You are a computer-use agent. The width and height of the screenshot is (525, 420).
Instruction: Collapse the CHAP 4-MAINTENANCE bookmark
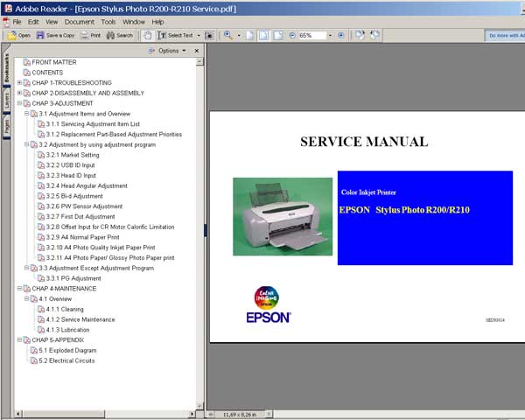[x=19, y=289]
